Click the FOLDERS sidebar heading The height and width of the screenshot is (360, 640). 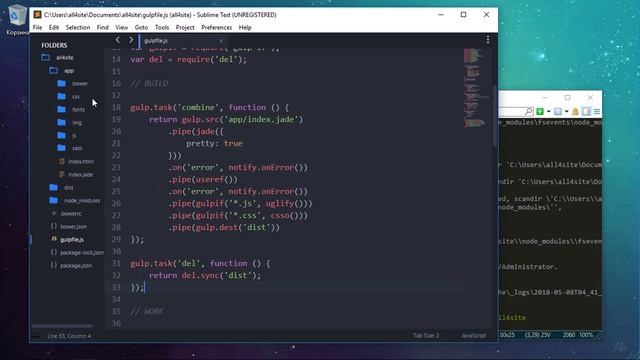click(x=54, y=45)
